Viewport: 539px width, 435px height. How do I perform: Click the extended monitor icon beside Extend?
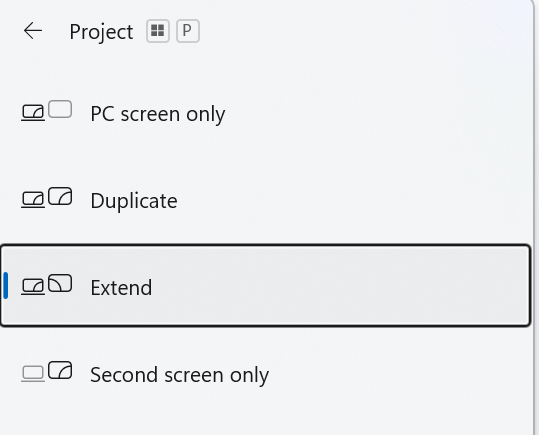[60, 283]
